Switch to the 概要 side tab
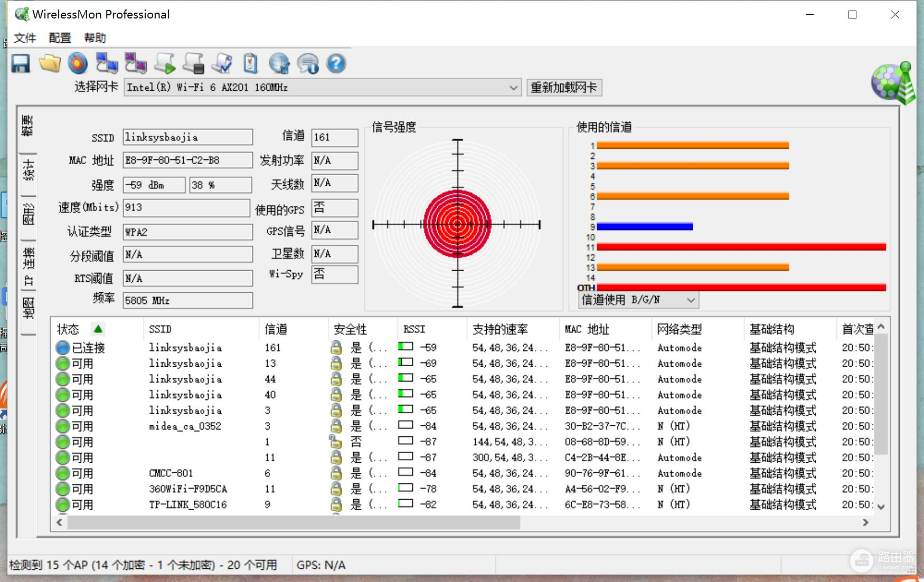This screenshot has width=924, height=582. (28, 126)
